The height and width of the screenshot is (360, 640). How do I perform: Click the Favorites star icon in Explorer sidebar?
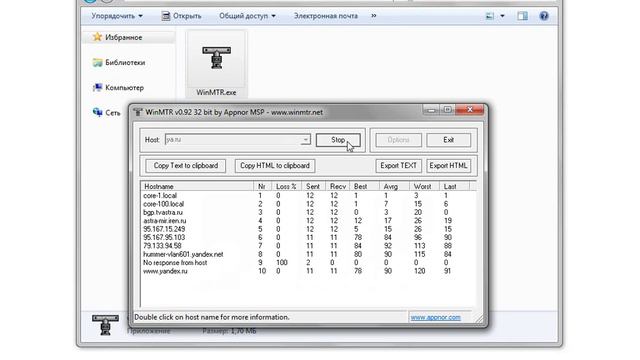point(97,37)
